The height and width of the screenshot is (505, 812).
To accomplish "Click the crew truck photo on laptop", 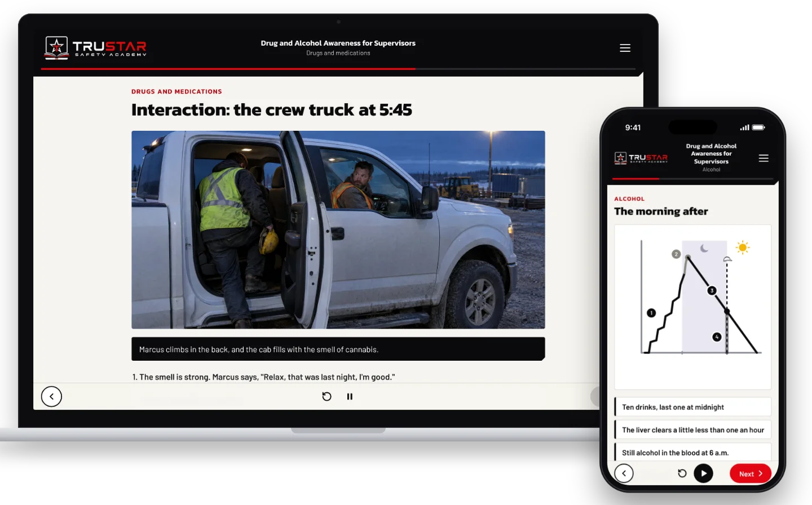I will pyautogui.click(x=338, y=230).
